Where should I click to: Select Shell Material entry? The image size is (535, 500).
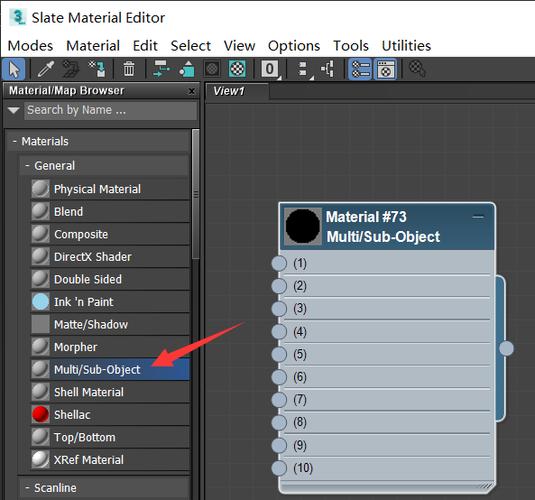coord(111,392)
